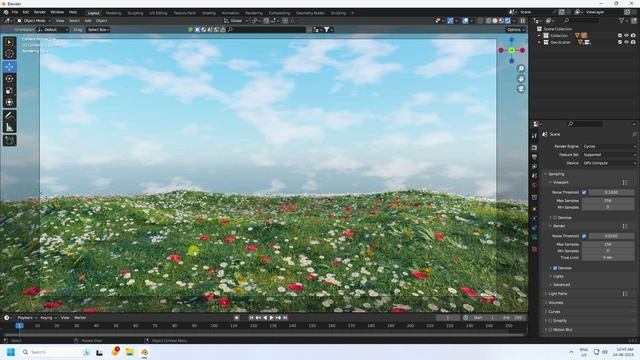Select the Add Cube tool
The width and height of the screenshot is (640, 360).
[x=9, y=141]
